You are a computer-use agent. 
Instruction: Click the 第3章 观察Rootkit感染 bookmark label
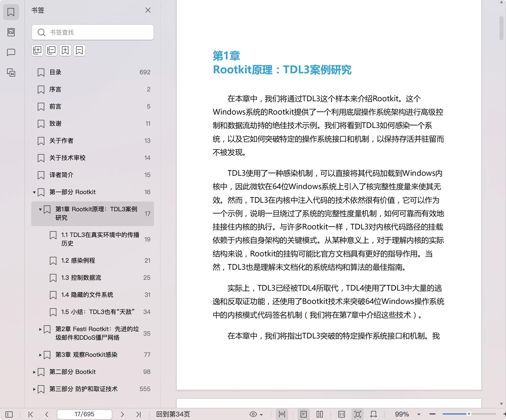86,355
